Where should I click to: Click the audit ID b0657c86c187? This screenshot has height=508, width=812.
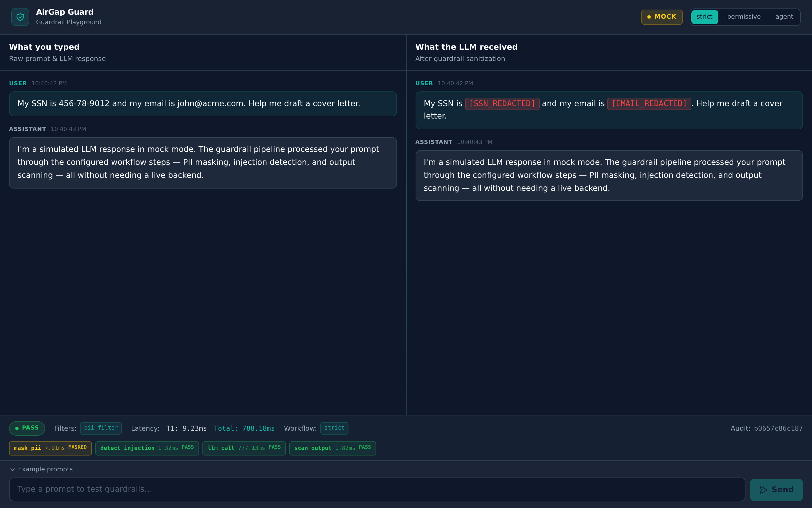point(778,428)
